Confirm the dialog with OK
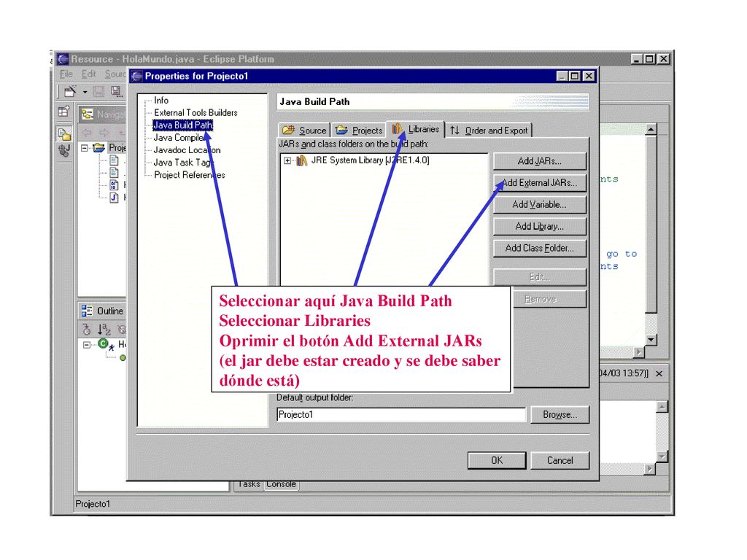Image resolution: width=747 pixels, height=560 pixels. (497, 461)
